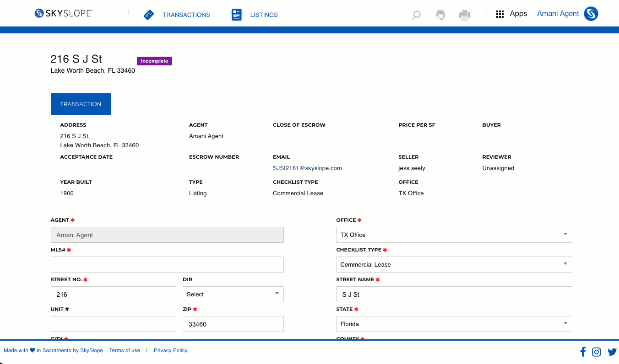Open the Apps grid icon

(500, 14)
